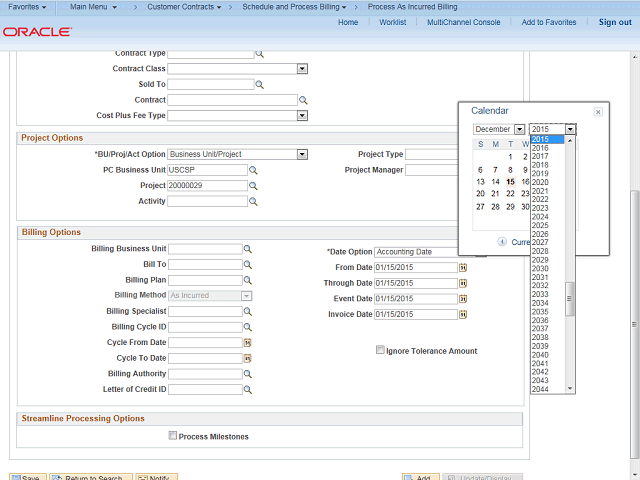Viewport: 640px width, 480px height.
Task: Open lookup for PC Business Unit field
Action: 253,170
